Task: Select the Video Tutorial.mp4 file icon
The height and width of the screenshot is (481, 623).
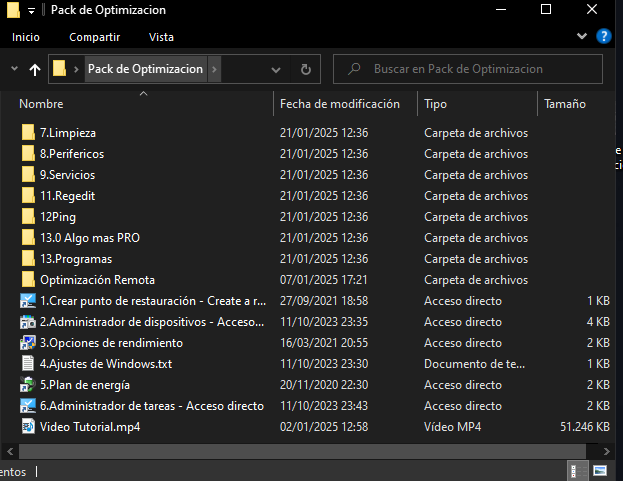Action: point(28,427)
